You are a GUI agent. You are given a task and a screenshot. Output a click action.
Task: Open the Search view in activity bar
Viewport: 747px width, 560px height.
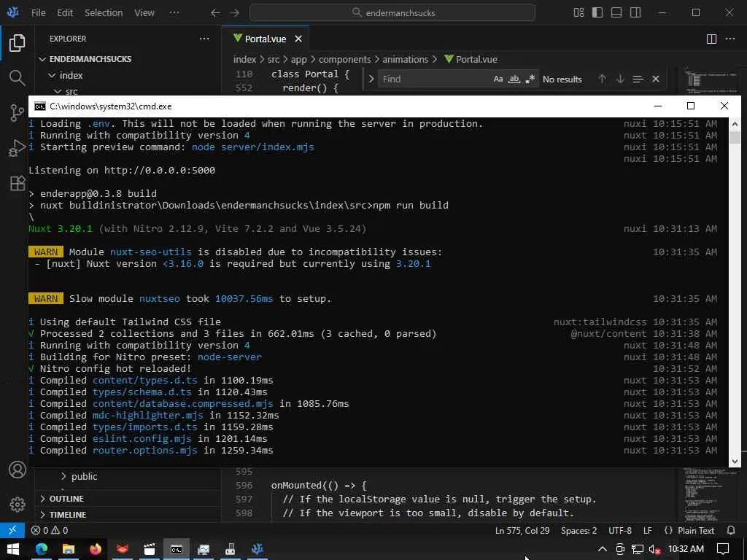(18, 77)
